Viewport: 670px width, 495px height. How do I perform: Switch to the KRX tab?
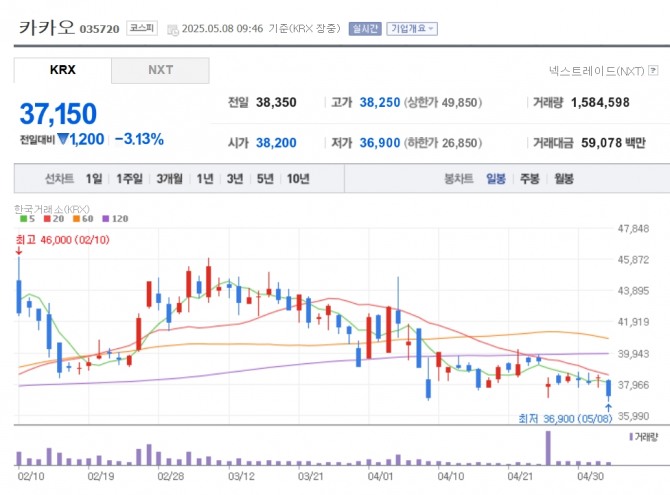tap(62, 70)
